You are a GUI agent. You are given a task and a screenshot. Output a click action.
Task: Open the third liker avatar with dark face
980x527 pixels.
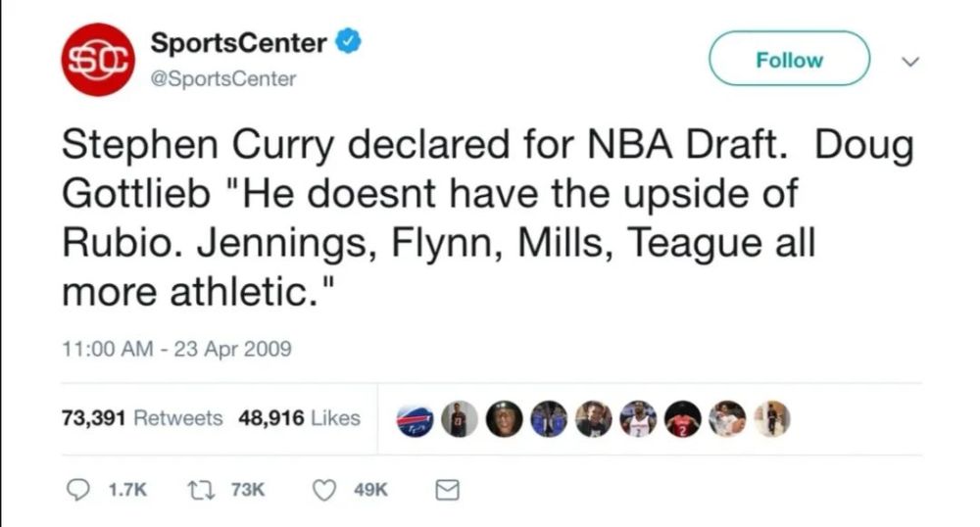pyautogui.click(x=504, y=418)
